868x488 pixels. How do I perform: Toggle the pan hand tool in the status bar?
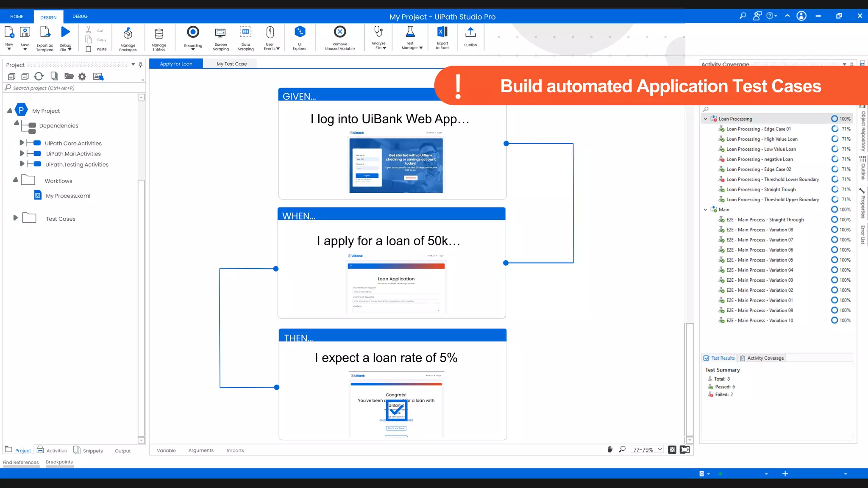point(610,449)
